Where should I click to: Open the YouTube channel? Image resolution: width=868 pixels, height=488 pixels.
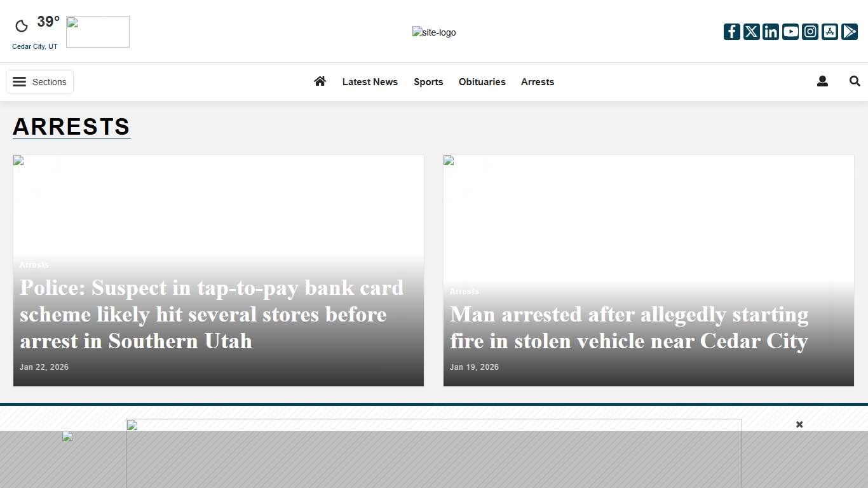point(790,31)
